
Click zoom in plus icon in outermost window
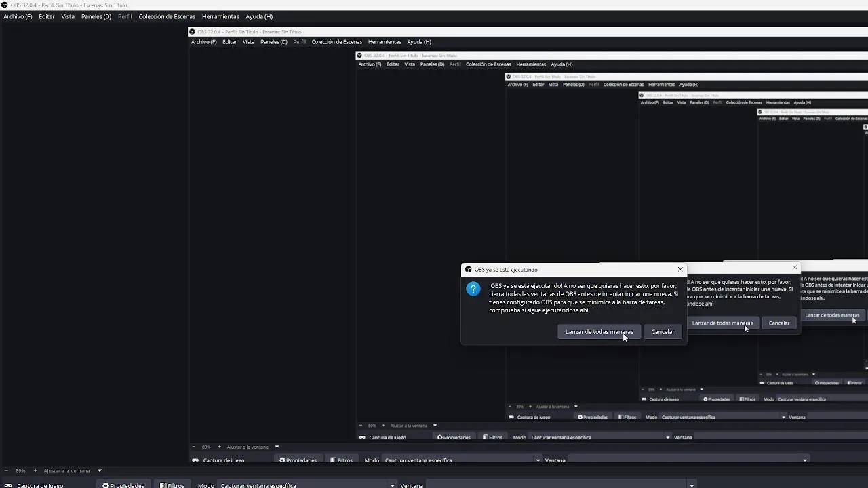(35, 470)
